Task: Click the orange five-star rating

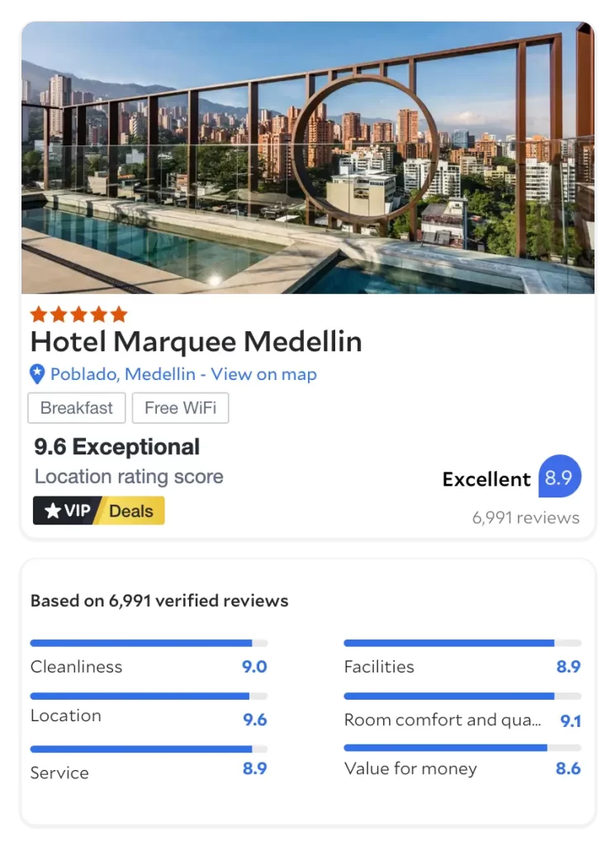Action: (78, 314)
